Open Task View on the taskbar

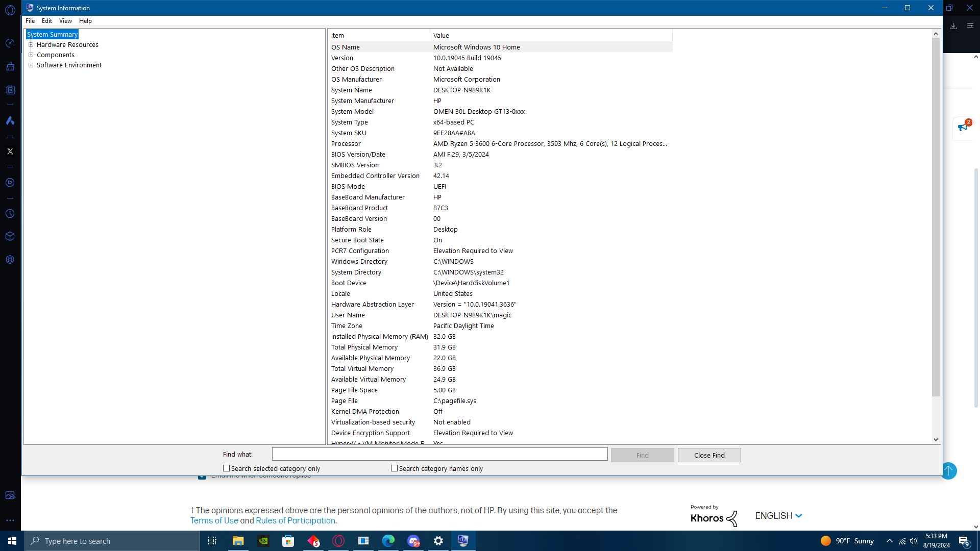212,541
